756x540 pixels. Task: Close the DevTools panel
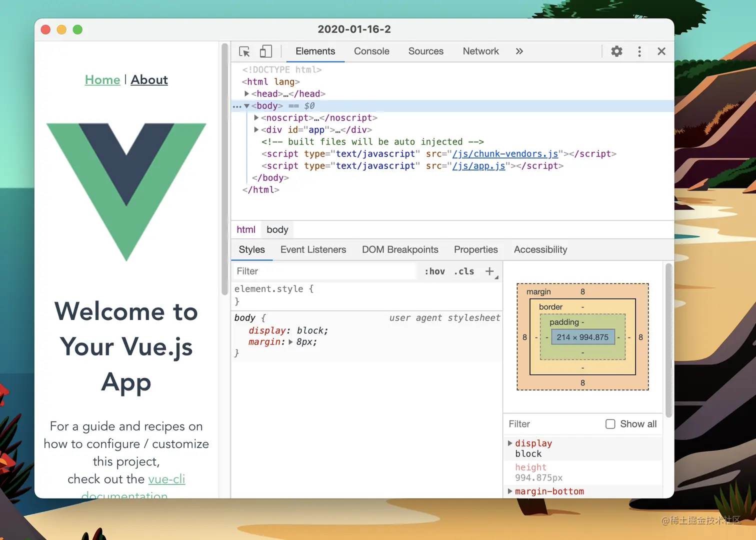661,51
